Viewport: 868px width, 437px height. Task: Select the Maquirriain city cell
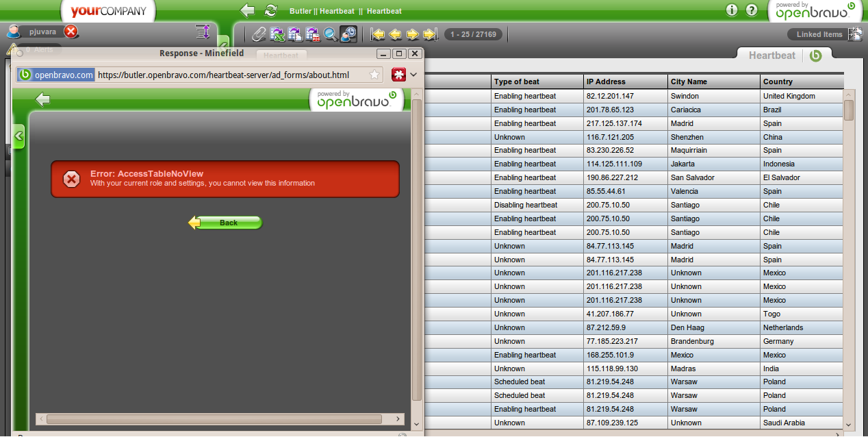(715, 150)
